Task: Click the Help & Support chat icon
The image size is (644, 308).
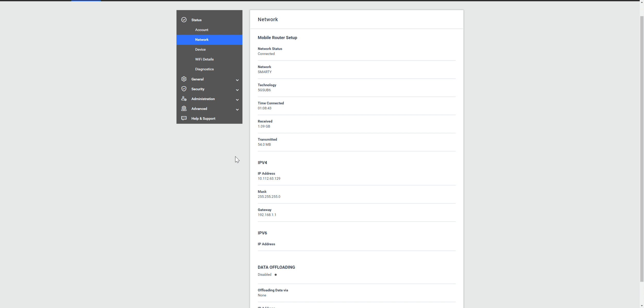Action: pyautogui.click(x=184, y=118)
